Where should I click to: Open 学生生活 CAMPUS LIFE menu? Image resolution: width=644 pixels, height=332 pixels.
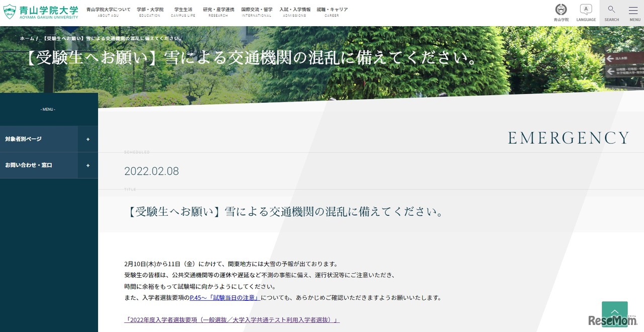coord(183,12)
